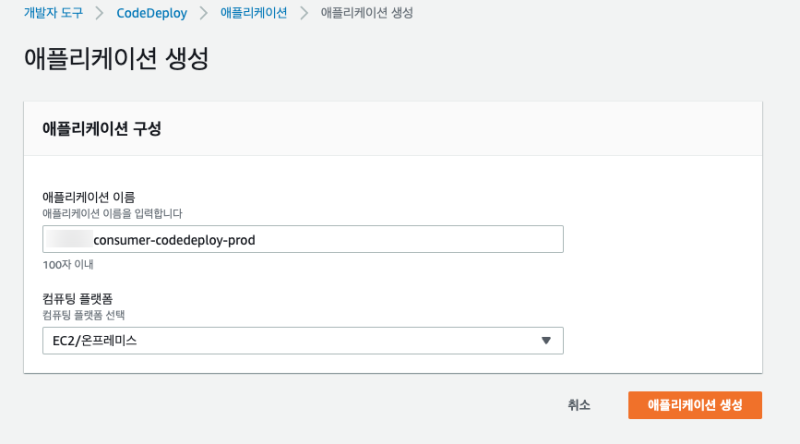The width and height of the screenshot is (800, 444).
Task: Focus the application name input field
Action: click(x=303, y=240)
